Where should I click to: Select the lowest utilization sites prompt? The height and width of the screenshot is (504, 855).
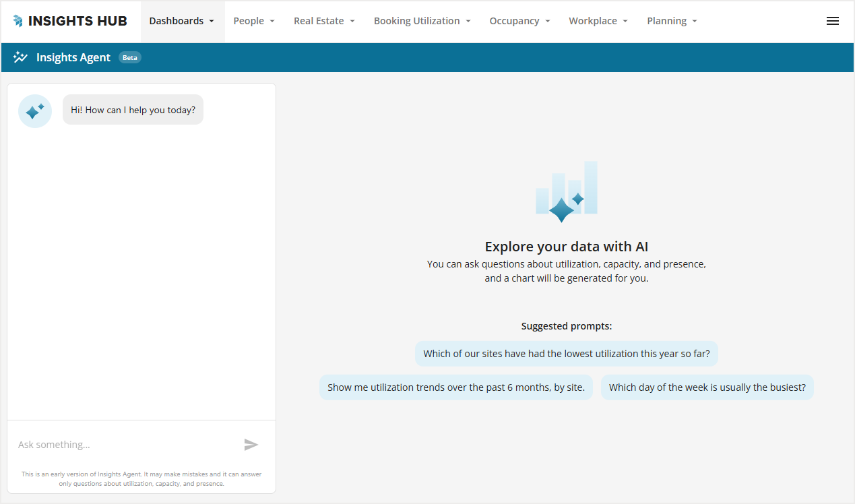[x=566, y=354]
